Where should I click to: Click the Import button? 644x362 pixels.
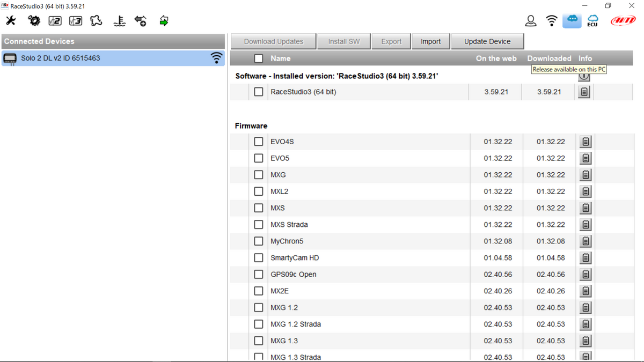tap(430, 41)
